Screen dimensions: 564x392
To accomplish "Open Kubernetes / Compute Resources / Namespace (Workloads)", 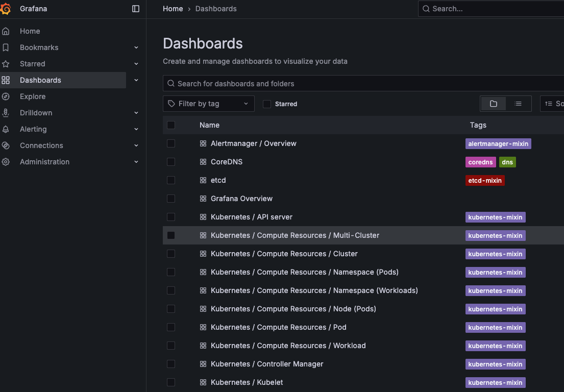I will tap(314, 290).
